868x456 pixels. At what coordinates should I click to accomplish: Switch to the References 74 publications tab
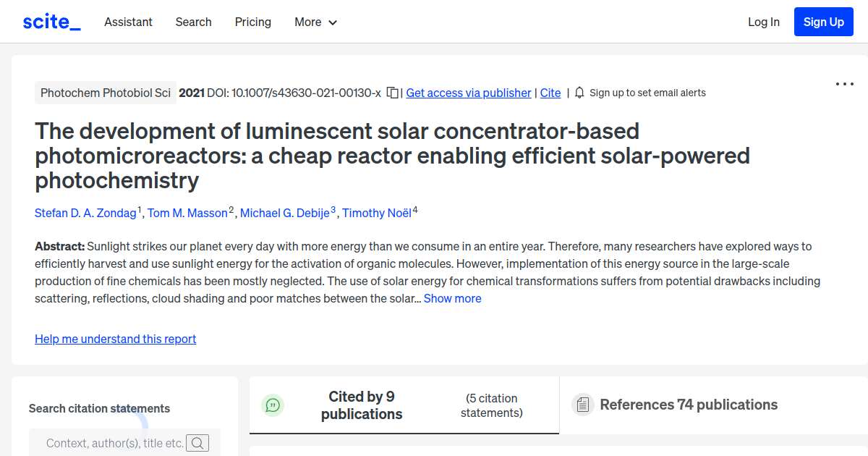click(688, 405)
